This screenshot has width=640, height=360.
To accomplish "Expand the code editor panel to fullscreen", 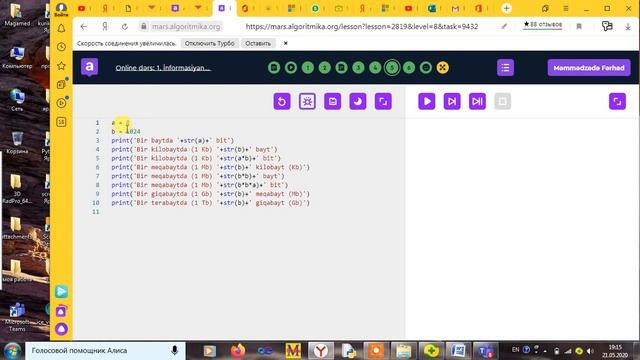I will 383,101.
